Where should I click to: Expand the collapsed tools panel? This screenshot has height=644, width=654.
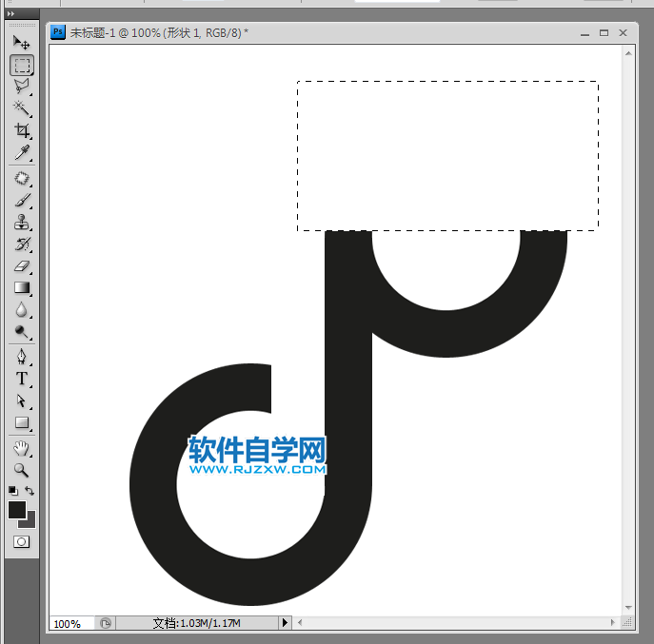point(10,13)
